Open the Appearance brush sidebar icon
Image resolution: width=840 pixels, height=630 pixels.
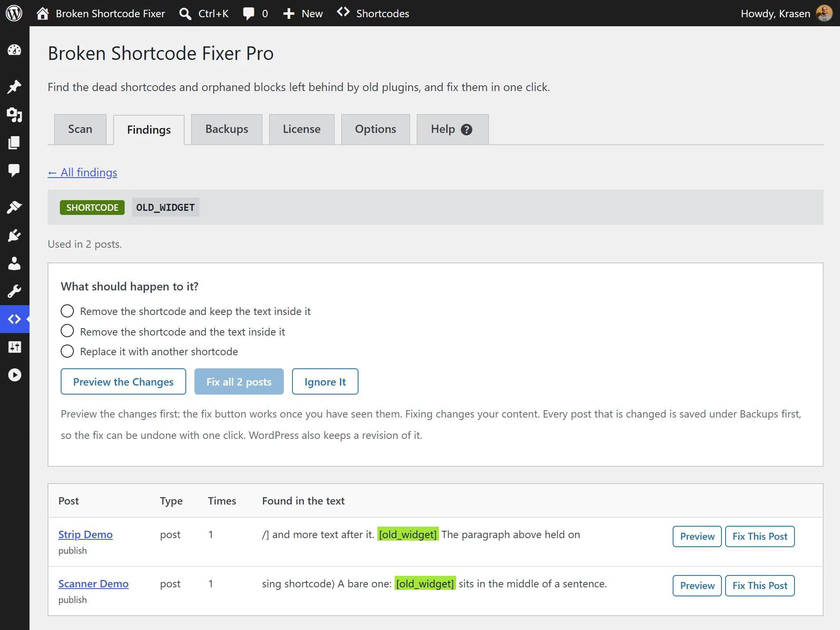coord(14,207)
